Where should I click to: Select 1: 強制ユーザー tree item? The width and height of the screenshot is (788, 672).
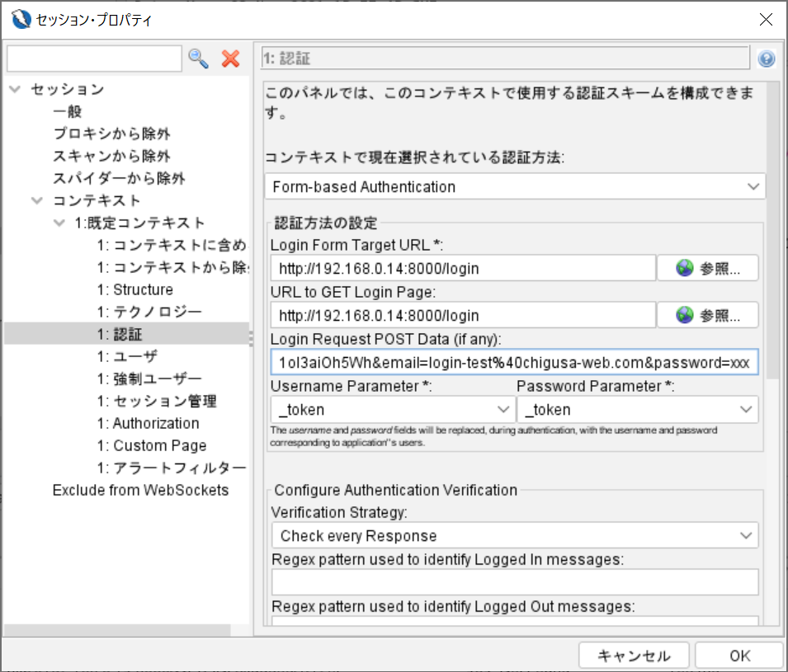pyautogui.click(x=149, y=378)
